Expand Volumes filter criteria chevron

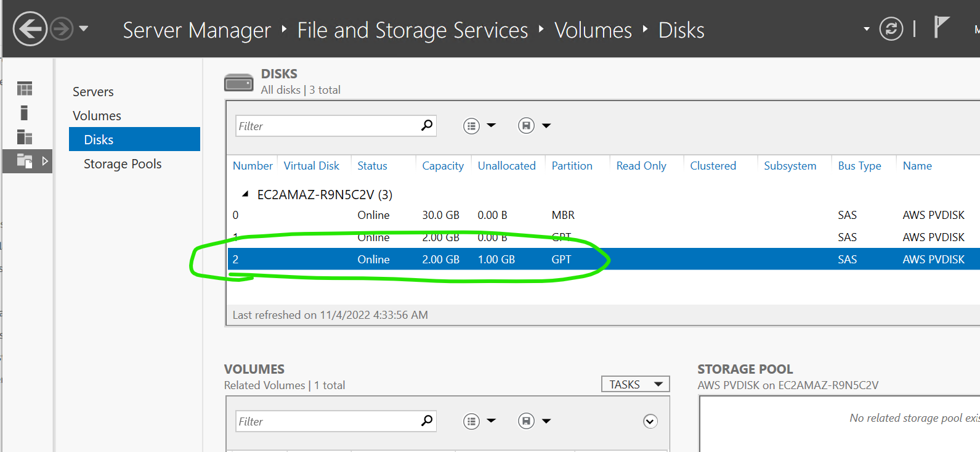click(x=650, y=421)
